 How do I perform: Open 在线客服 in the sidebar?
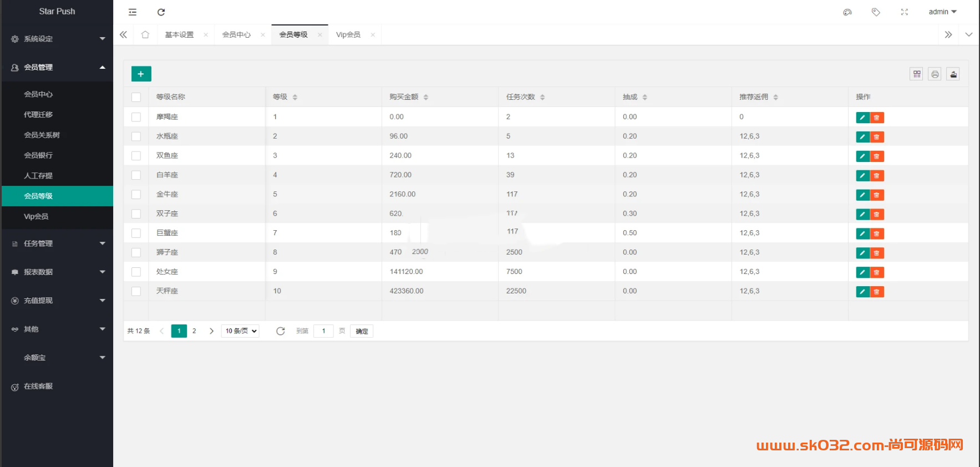tap(57, 387)
